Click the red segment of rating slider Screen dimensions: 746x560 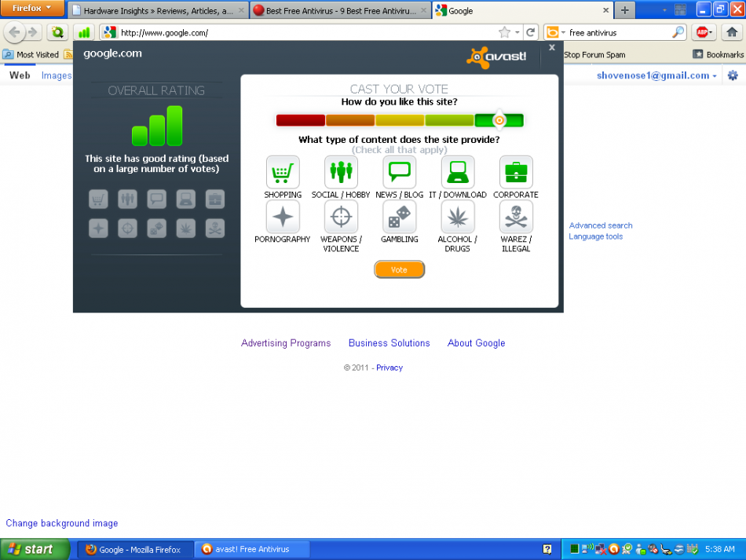[x=300, y=120]
